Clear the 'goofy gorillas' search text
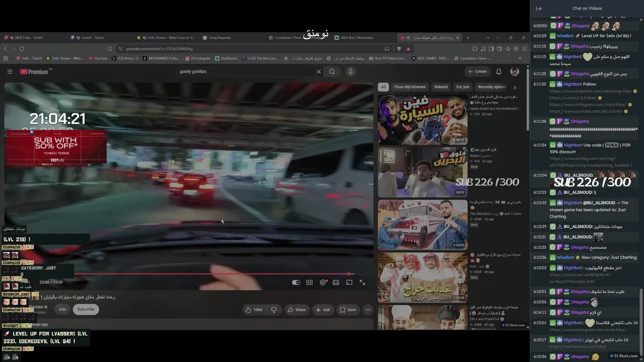644x362 pixels. (318, 71)
